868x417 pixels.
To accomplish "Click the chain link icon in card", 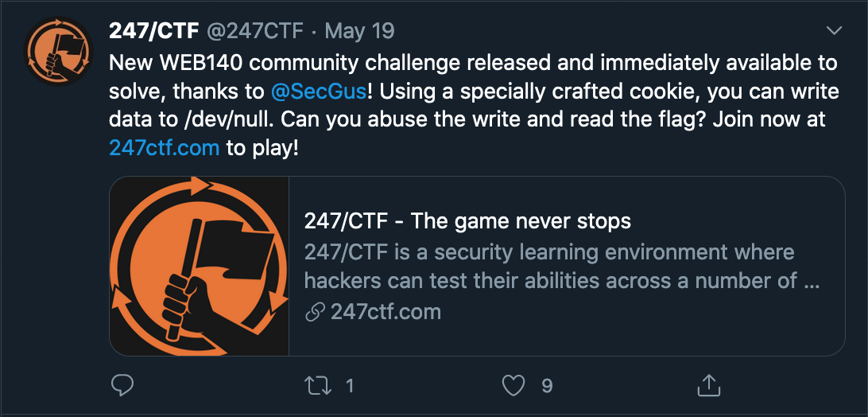I will click(x=316, y=312).
